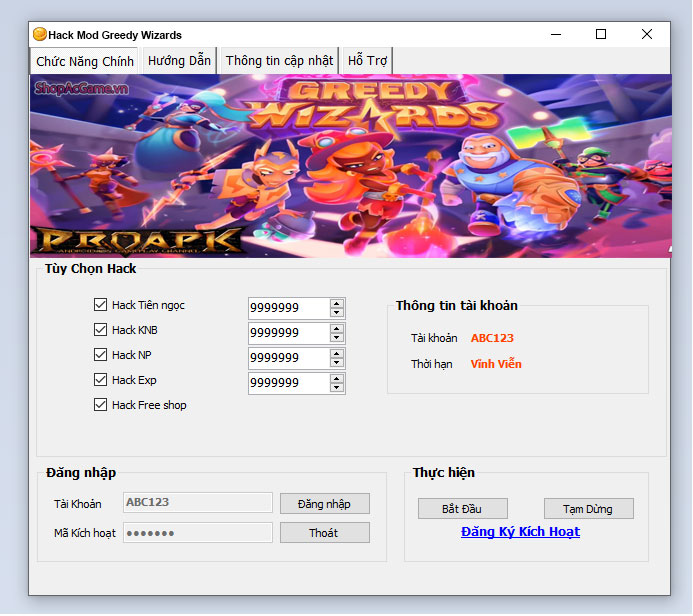Decrease Hack Tiên ngọc value with down arrow
This screenshot has height=616, width=693.
click(x=337, y=312)
